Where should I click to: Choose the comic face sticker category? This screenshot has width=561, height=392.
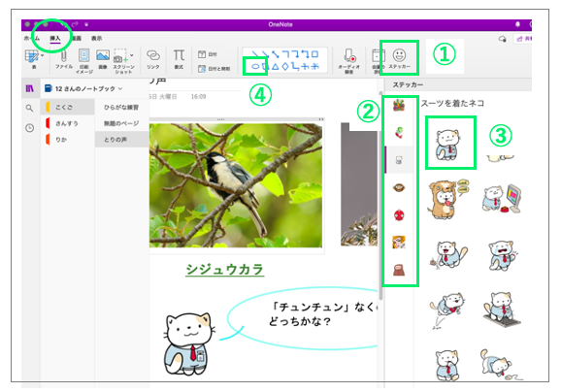399,243
